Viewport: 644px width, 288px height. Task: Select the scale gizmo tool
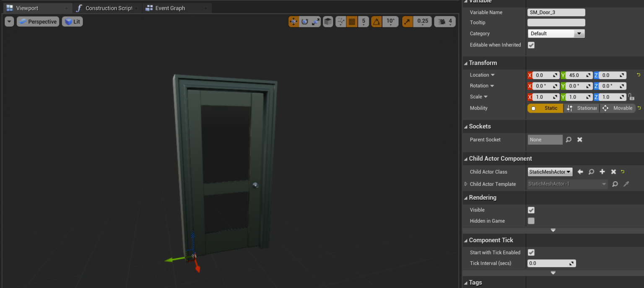pos(316,21)
